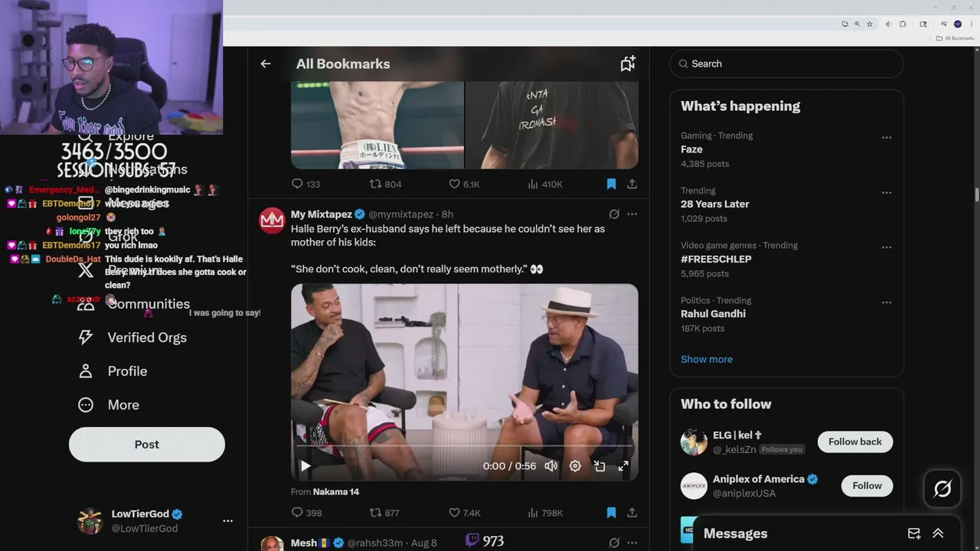View analytics 798K of My Mixtapez post
The width and height of the screenshot is (980, 551).
click(545, 513)
